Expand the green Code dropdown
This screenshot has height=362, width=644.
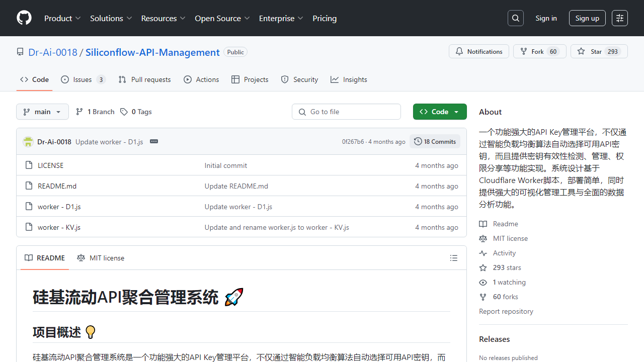click(440, 112)
